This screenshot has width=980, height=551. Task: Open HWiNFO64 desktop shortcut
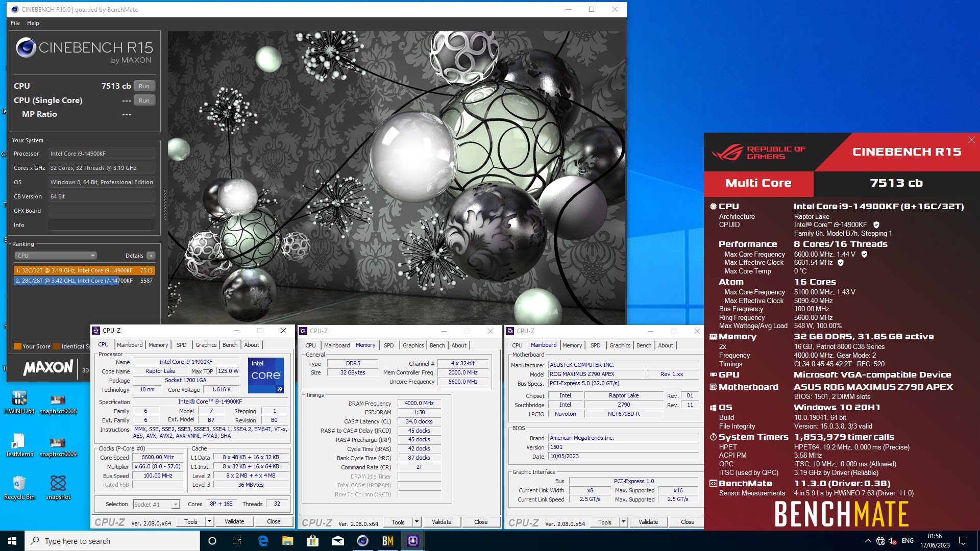(19, 402)
